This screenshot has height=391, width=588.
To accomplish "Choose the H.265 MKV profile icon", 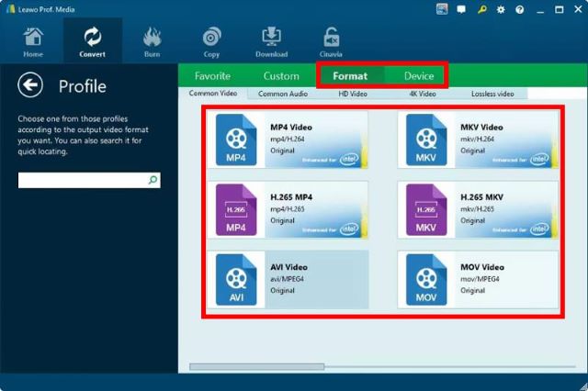I will tap(426, 209).
